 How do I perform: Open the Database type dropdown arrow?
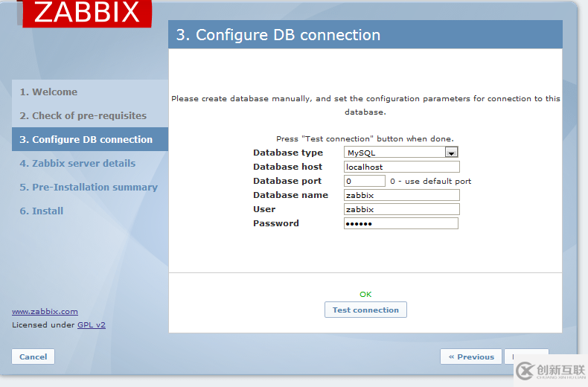pyautogui.click(x=451, y=153)
